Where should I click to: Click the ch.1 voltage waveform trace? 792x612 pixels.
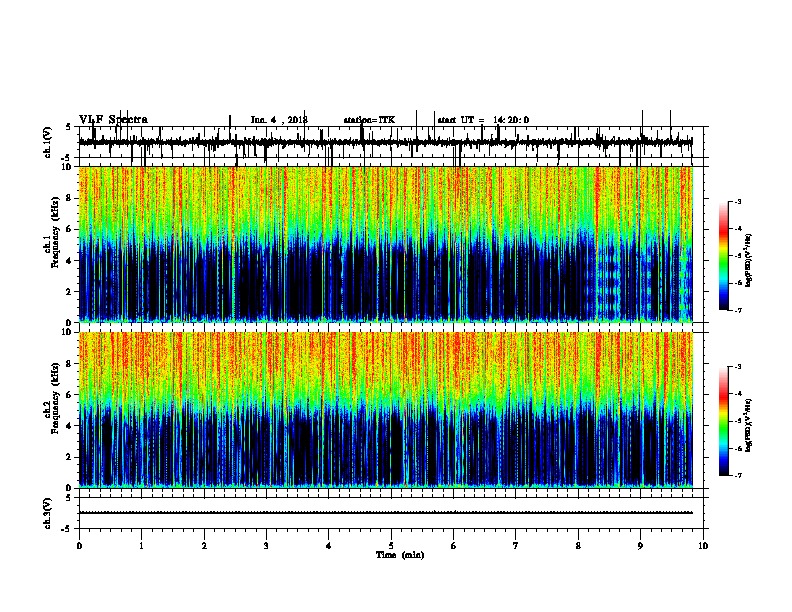pos(385,143)
